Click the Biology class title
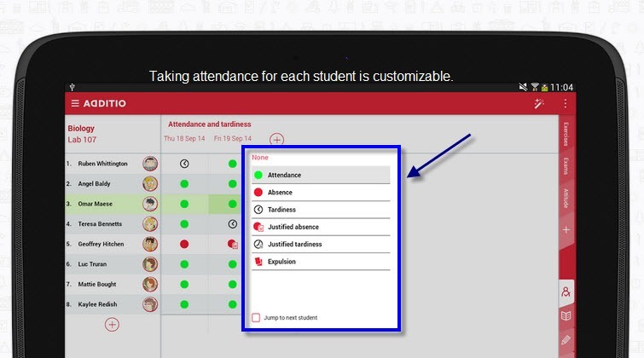The height and width of the screenshot is (358, 644). tap(81, 128)
